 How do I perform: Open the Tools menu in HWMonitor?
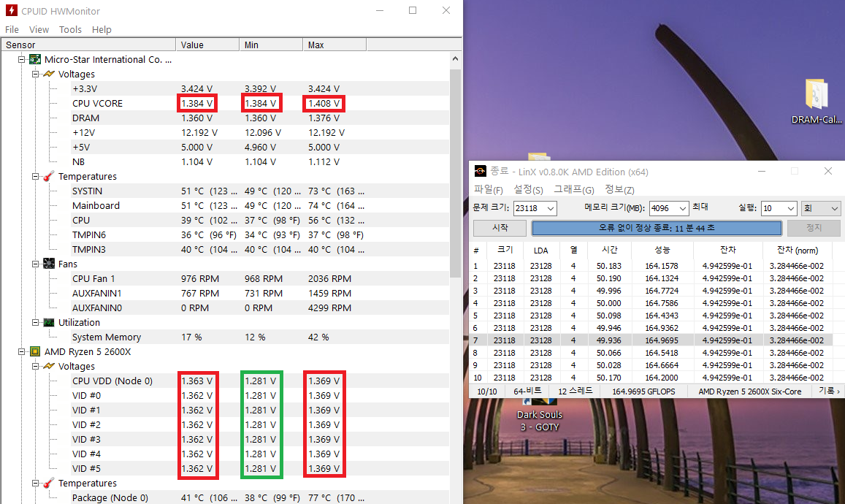(x=71, y=30)
